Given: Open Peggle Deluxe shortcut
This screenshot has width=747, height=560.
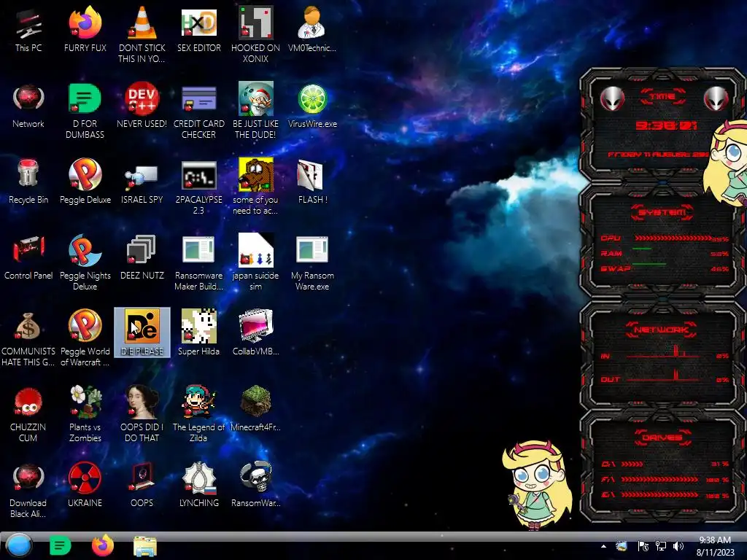Looking at the screenshot, I should tap(85, 182).
